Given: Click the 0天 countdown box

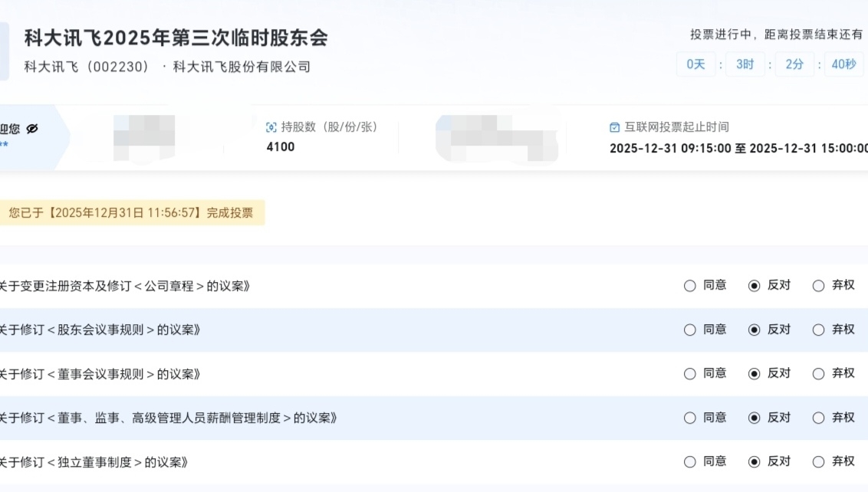Looking at the screenshot, I should pos(695,64).
